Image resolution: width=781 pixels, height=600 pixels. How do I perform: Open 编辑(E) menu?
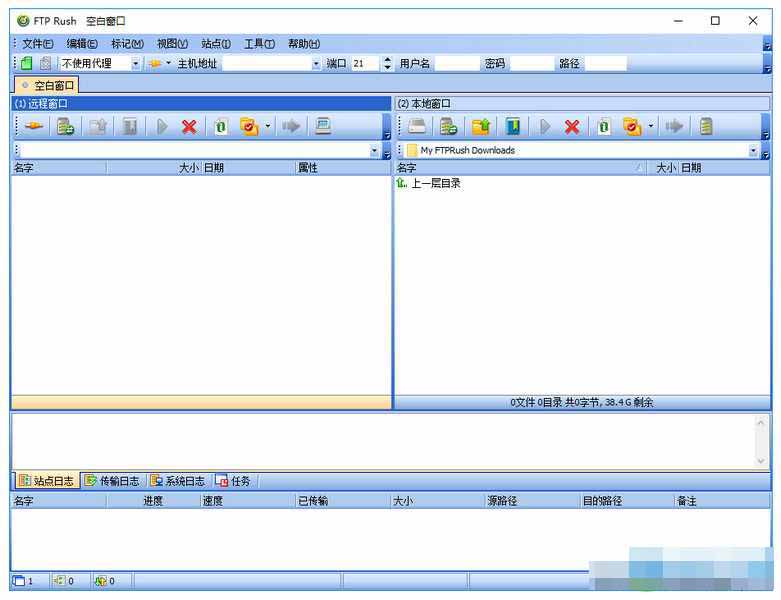pos(82,44)
